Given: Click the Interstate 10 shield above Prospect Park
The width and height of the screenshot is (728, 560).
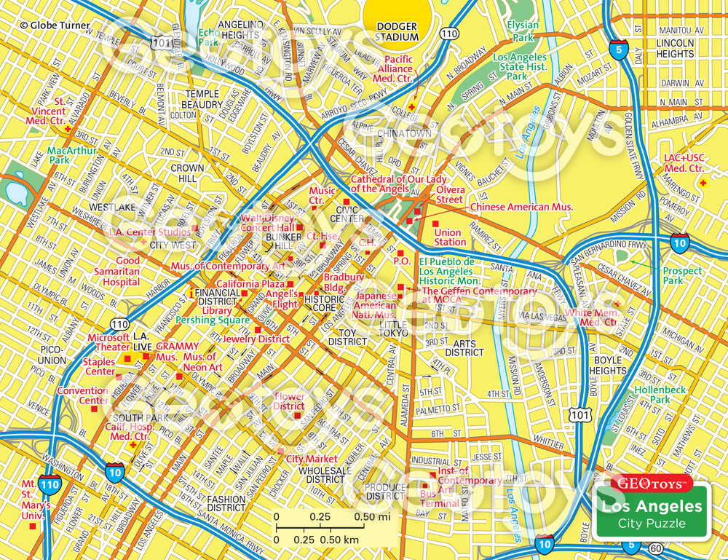Looking at the screenshot, I should pos(679,243).
